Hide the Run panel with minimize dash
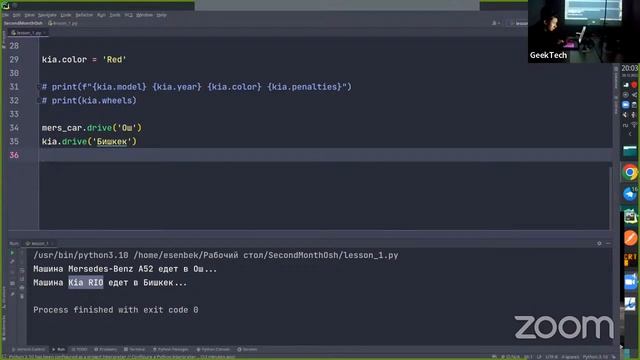This screenshot has height=360, width=640. click(x=608, y=243)
